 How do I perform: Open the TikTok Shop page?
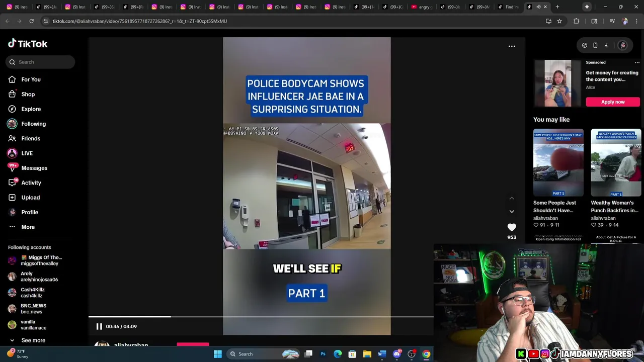click(x=28, y=94)
